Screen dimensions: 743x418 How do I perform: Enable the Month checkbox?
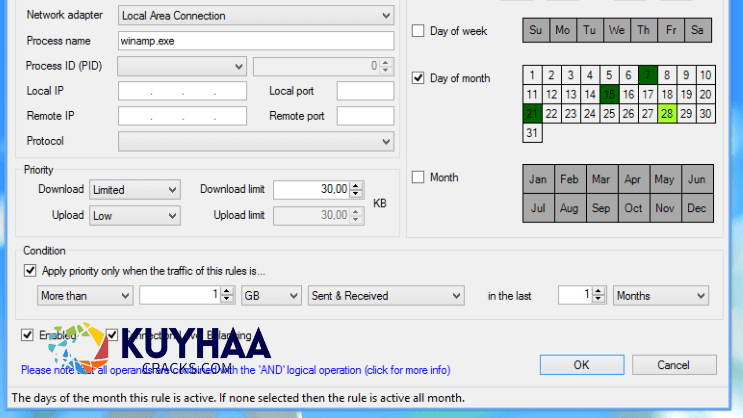click(418, 178)
